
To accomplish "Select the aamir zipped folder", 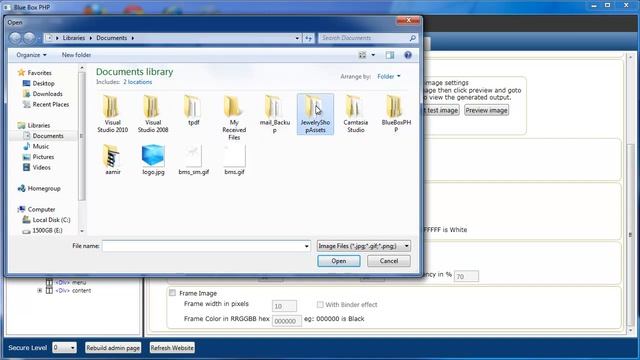I will [112, 160].
